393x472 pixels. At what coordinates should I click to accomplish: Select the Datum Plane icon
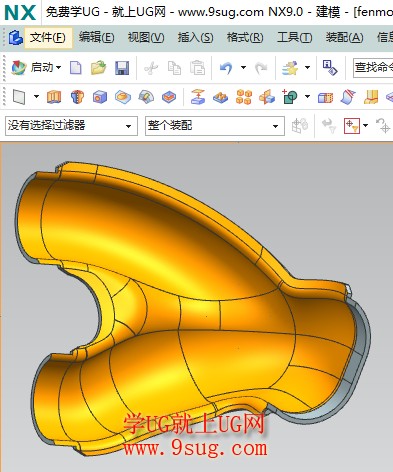[x=198, y=97]
